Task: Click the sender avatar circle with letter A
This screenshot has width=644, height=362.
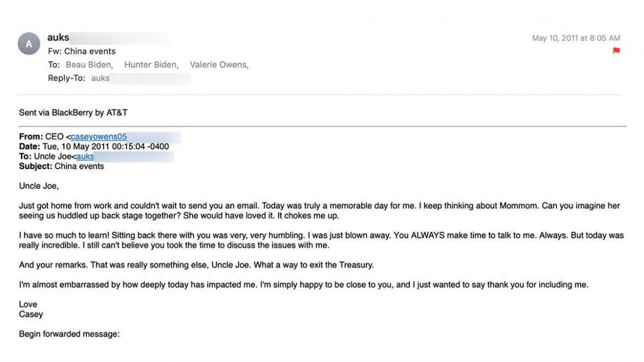Action: click(29, 44)
